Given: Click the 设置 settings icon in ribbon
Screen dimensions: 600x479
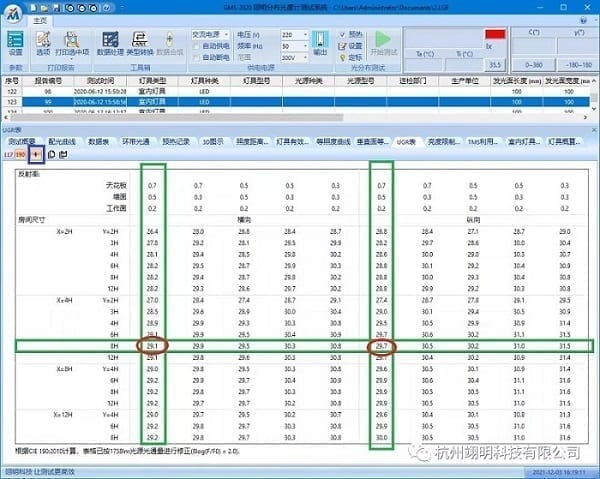Looking at the screenshot, I should coord(14,40).
